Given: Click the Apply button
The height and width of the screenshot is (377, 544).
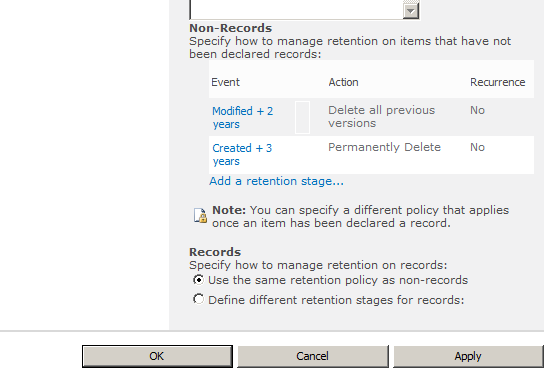Looking at the screenshot, I should pos(468,356).
